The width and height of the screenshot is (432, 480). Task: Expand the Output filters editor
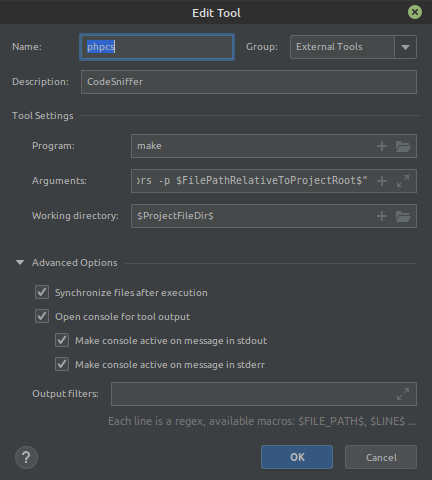403,394
